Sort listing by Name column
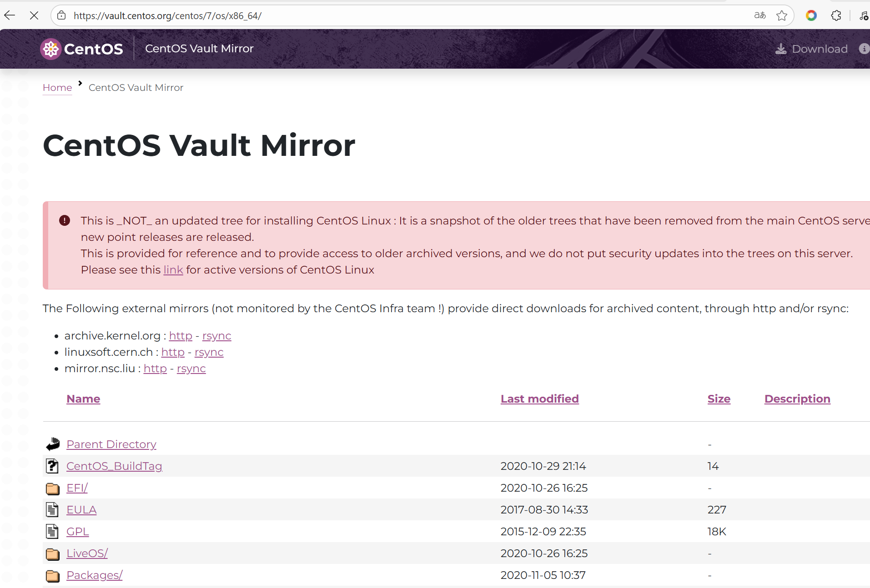This screenshot has height=588, width=870. click(x=83, y=399)
